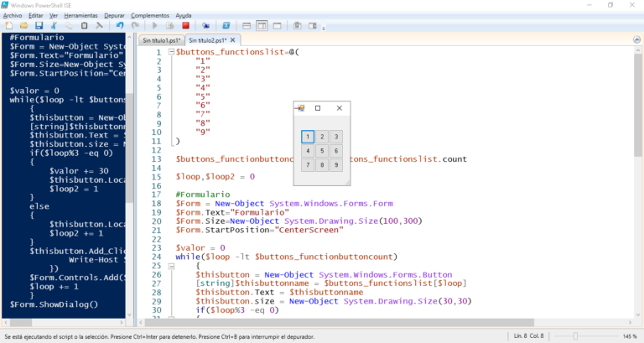Screen dimensions: 644x343
Task: Toggle the script pane to the right layout
Action: tap(262, 25)
